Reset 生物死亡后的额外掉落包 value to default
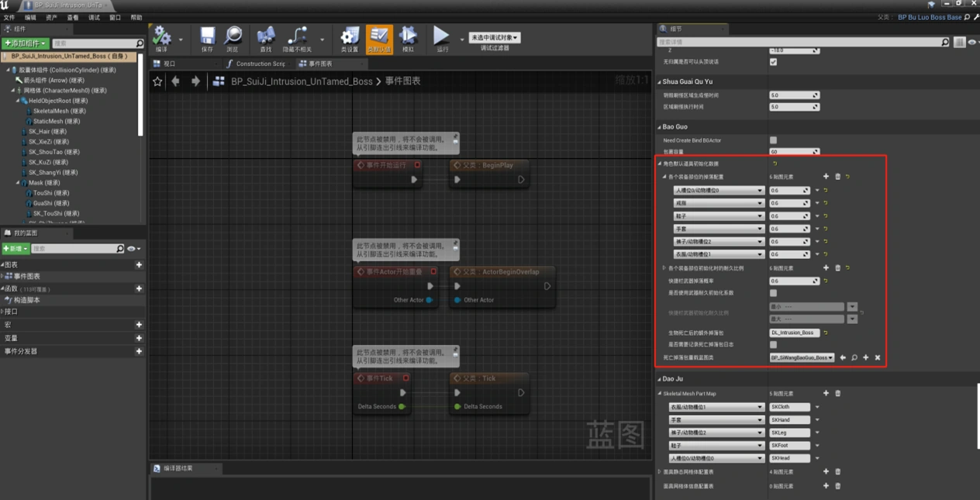 point(826,333)
